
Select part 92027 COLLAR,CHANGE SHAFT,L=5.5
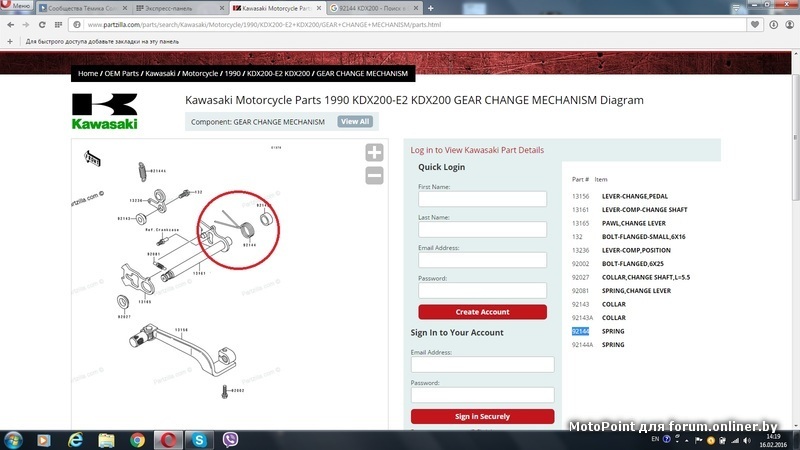631,278
